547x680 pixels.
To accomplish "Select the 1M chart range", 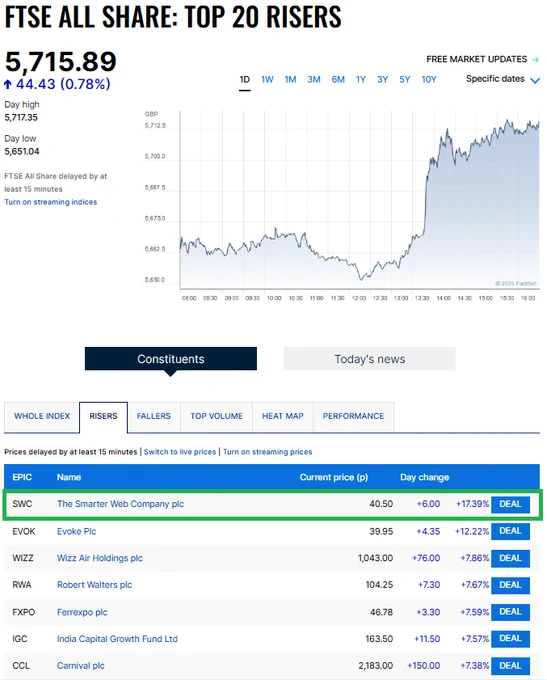I will [290, 79].
